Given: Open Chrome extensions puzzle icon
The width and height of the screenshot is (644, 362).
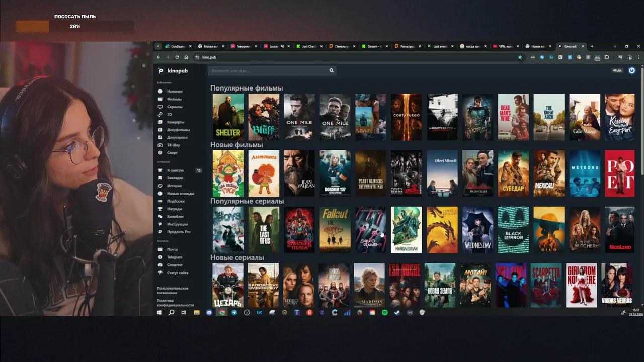Looking at the screenshot, I should [607, 57].
